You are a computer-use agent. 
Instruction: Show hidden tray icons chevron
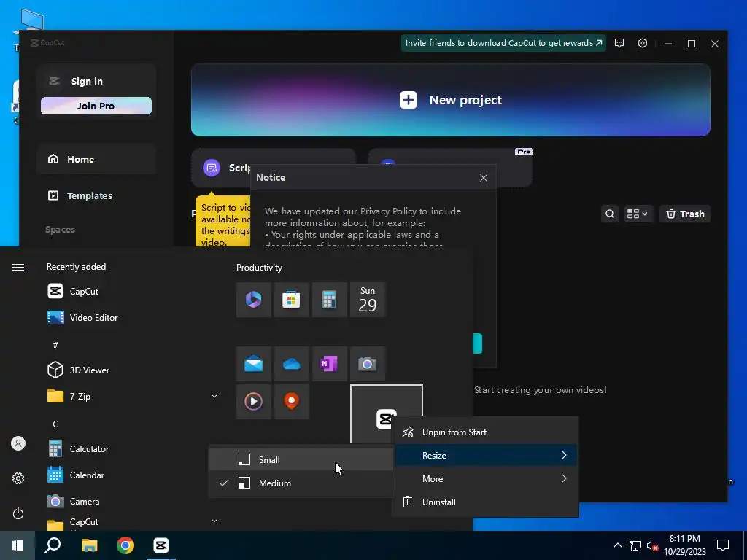tap(617, 545)
